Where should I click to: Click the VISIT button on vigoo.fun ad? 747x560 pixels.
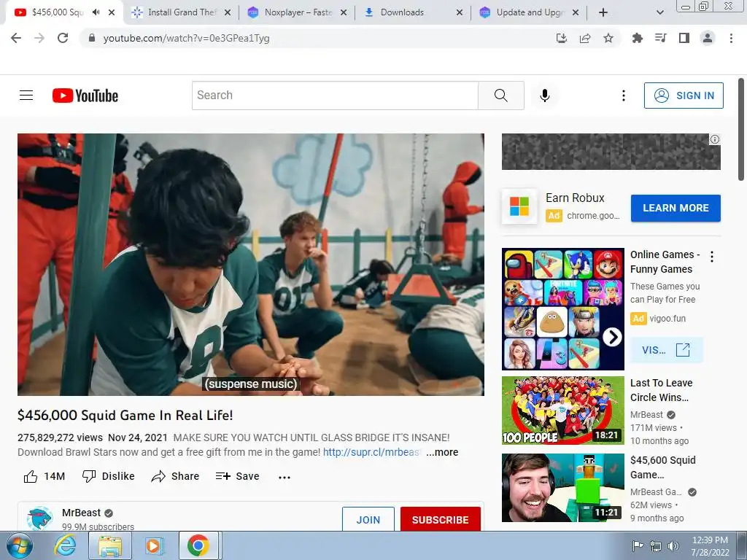point(665,350)
